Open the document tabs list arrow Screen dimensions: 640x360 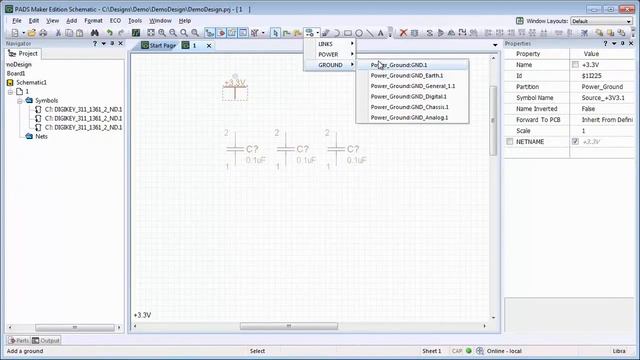coord(495,45)
